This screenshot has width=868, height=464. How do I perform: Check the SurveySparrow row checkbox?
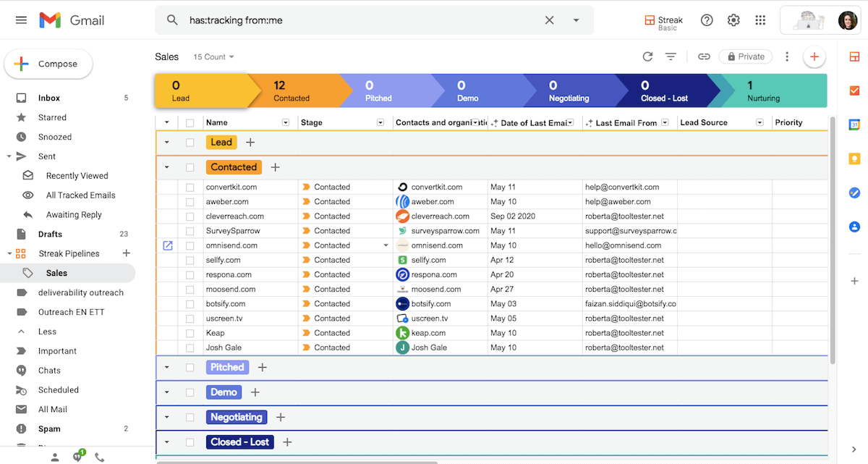click(190, 231)
